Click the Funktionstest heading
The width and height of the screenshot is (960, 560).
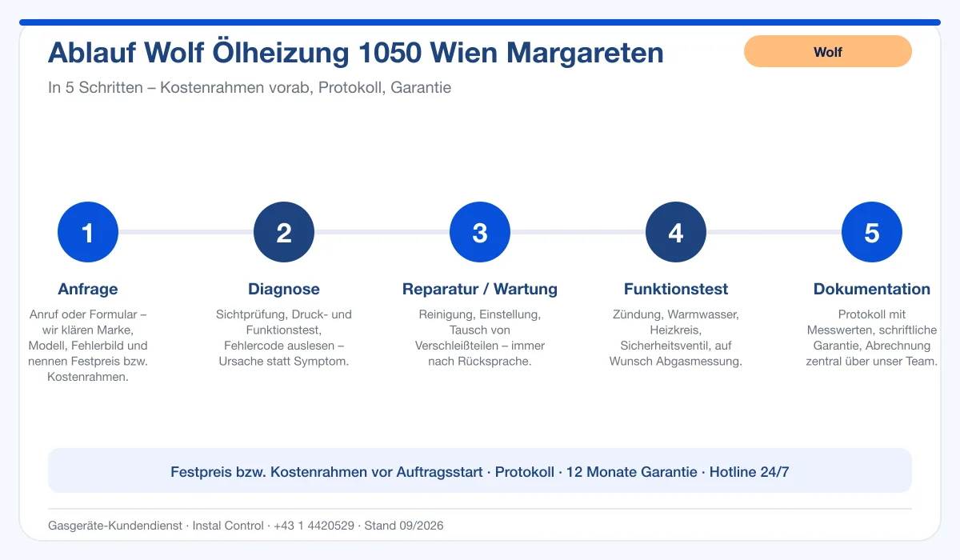[x=676, y=289]
